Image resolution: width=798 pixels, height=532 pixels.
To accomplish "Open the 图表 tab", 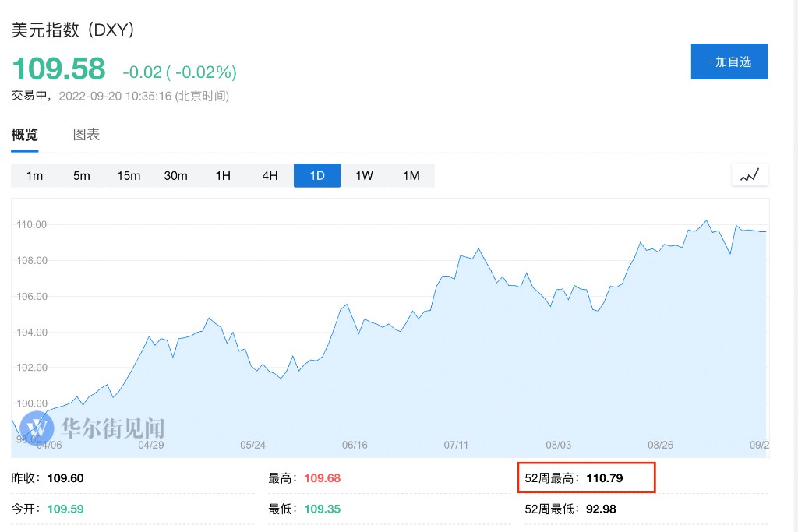I will click(x=87, y=134).
